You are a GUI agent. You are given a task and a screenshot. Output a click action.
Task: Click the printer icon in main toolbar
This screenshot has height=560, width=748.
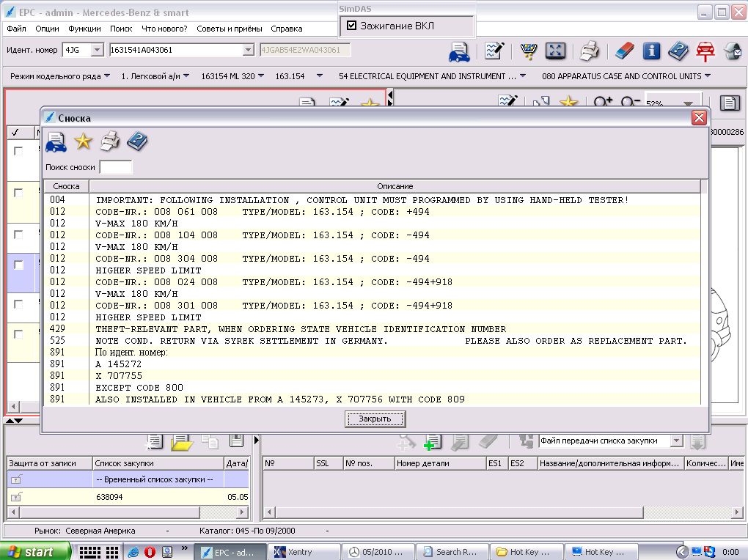[589, 51]
